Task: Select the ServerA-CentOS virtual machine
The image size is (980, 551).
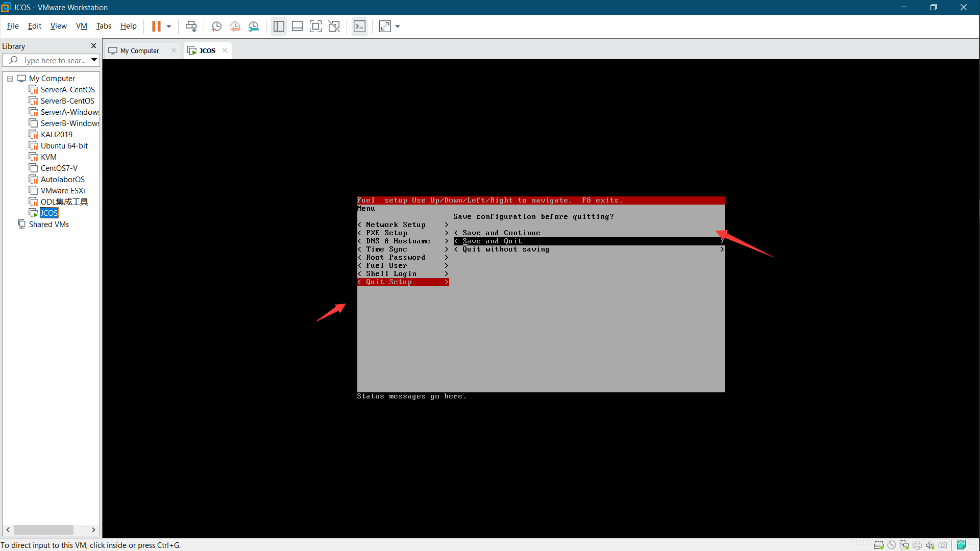Action: 67,90
